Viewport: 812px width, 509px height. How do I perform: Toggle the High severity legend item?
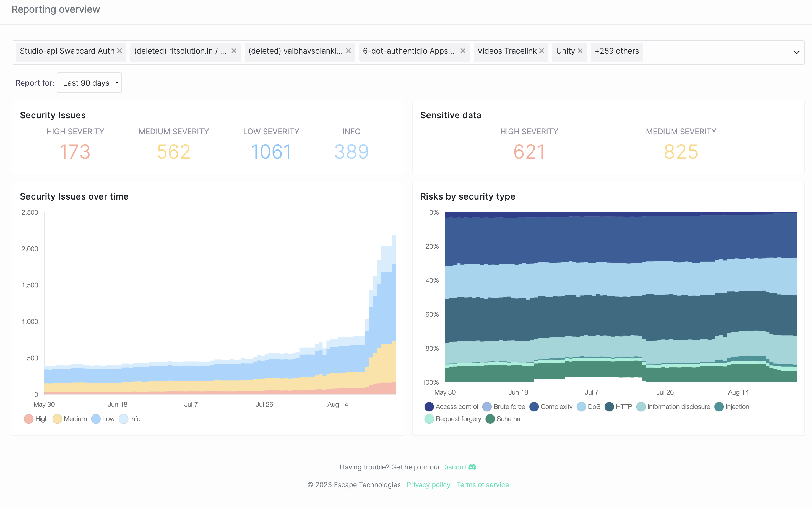point(37,419)
